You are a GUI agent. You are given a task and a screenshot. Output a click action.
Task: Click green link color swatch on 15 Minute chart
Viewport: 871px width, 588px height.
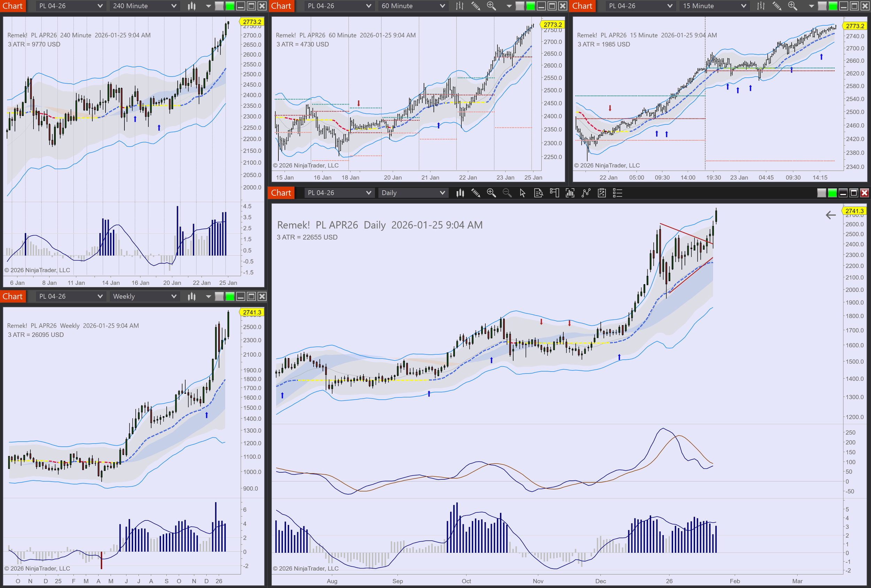point(832,6)
